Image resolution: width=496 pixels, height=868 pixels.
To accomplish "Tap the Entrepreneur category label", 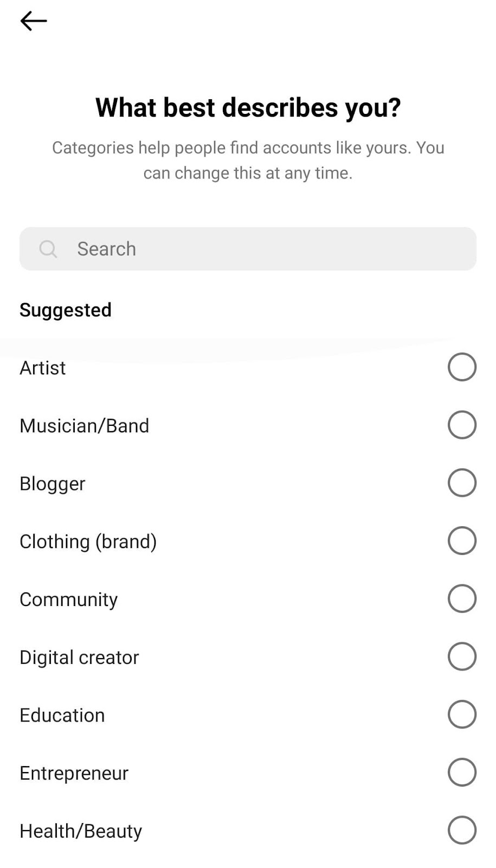I will coord(74,773).
